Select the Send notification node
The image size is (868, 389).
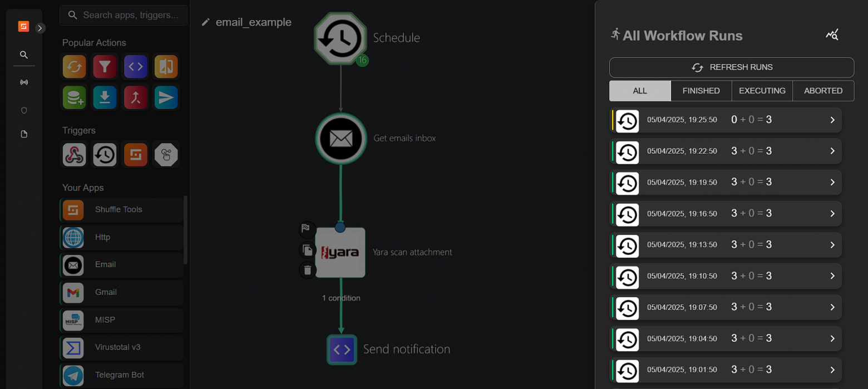pos(342,349)
